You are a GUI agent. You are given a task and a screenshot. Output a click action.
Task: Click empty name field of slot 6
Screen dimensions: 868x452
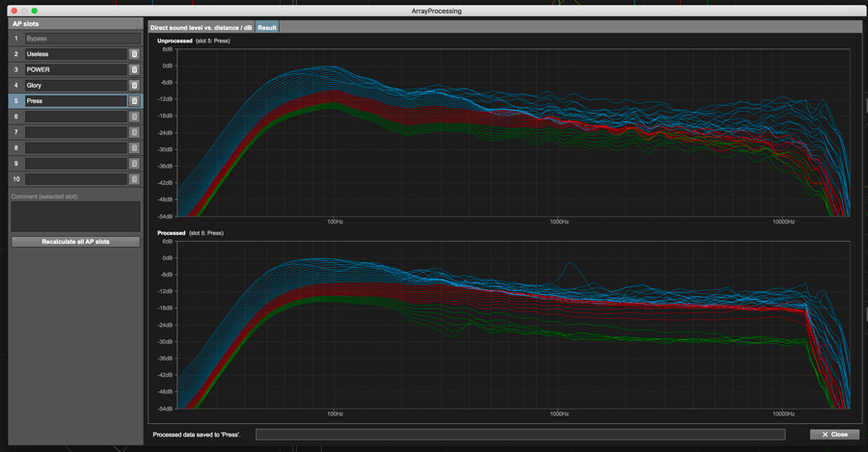point(76,117)
